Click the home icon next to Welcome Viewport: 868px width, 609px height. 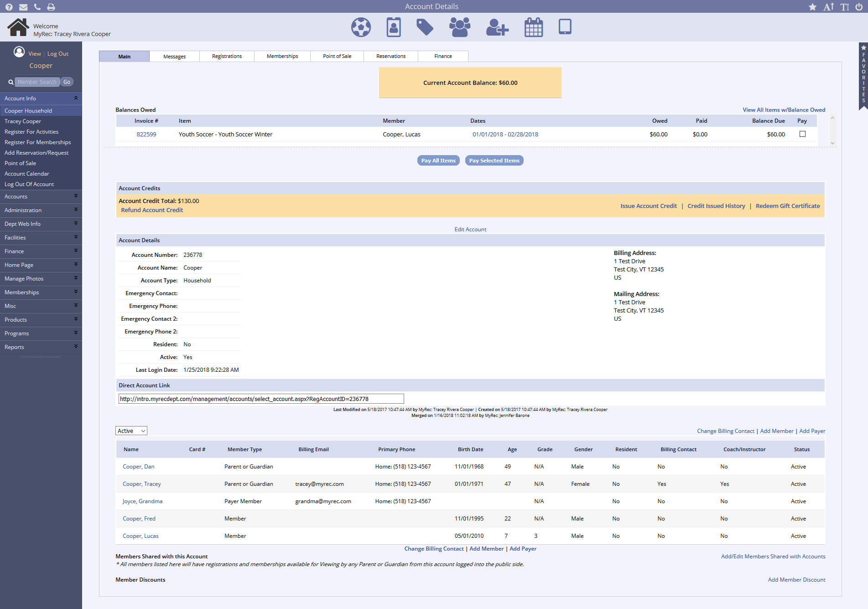tap(18, 27)
